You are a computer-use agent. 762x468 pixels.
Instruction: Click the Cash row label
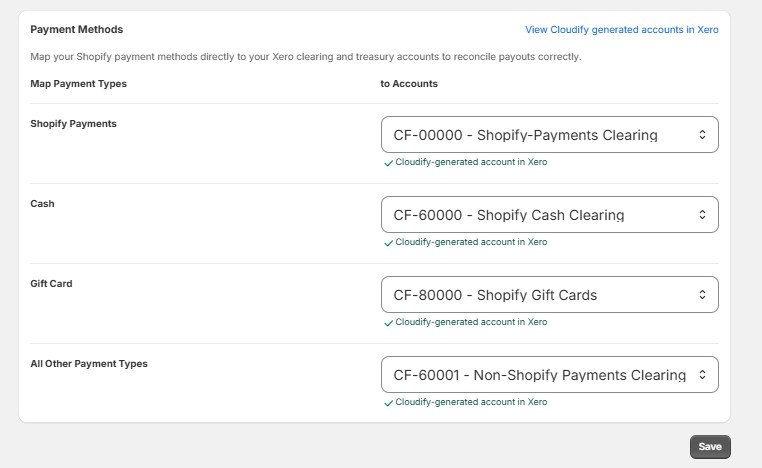(x=42, y=204)
